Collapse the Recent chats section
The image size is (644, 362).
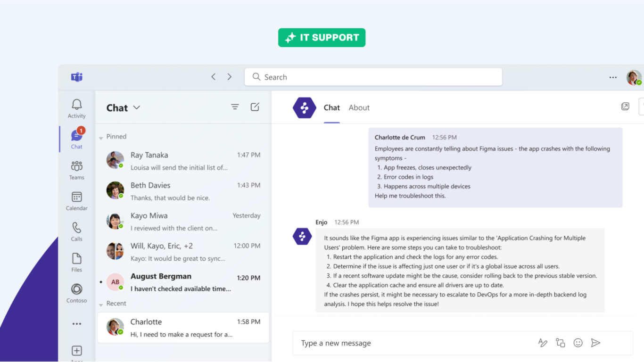tap(101, 304)
